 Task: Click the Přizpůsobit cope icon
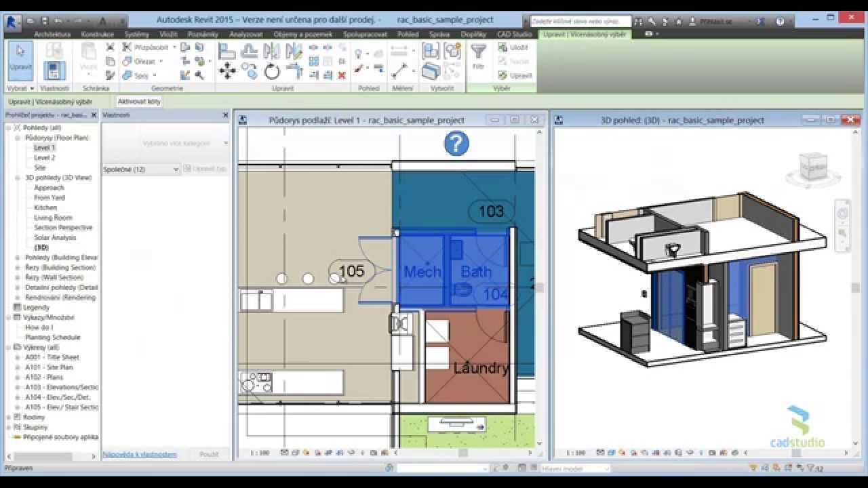[127, 47]
